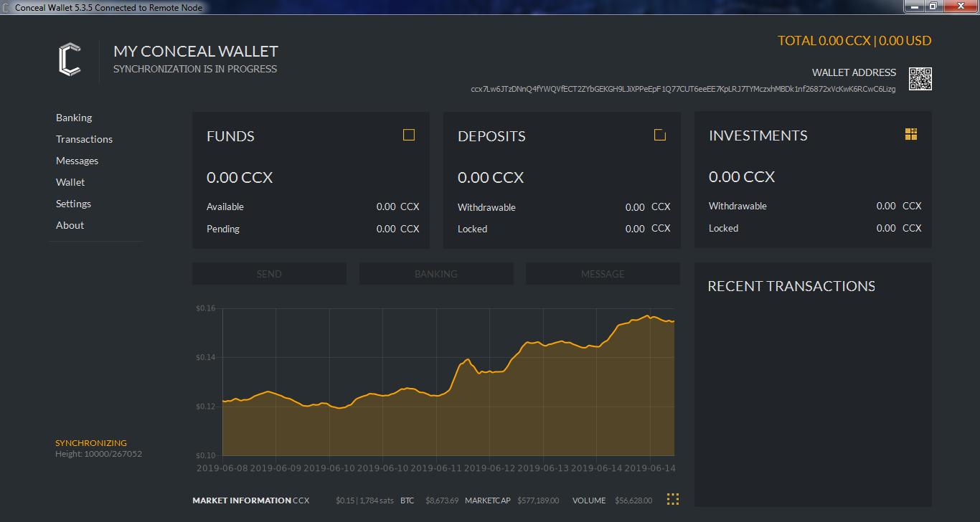Image resolution: width=980 pixels, height=522 pixels.
Task: Click the TOTAL CCX balance header
Action: tap(854, 41)
